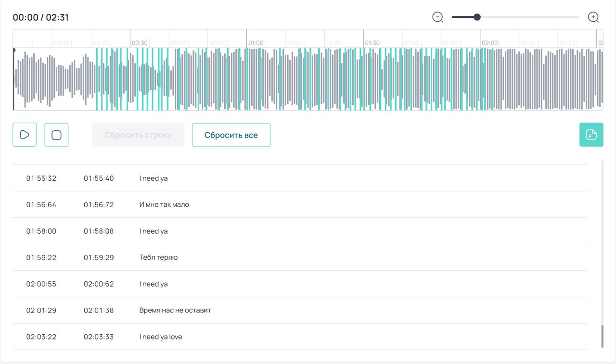Click the 00:30 timeline marker
The width and height of the screenshot is (616, 364).
pyautogui.click(x=140, y=43)
